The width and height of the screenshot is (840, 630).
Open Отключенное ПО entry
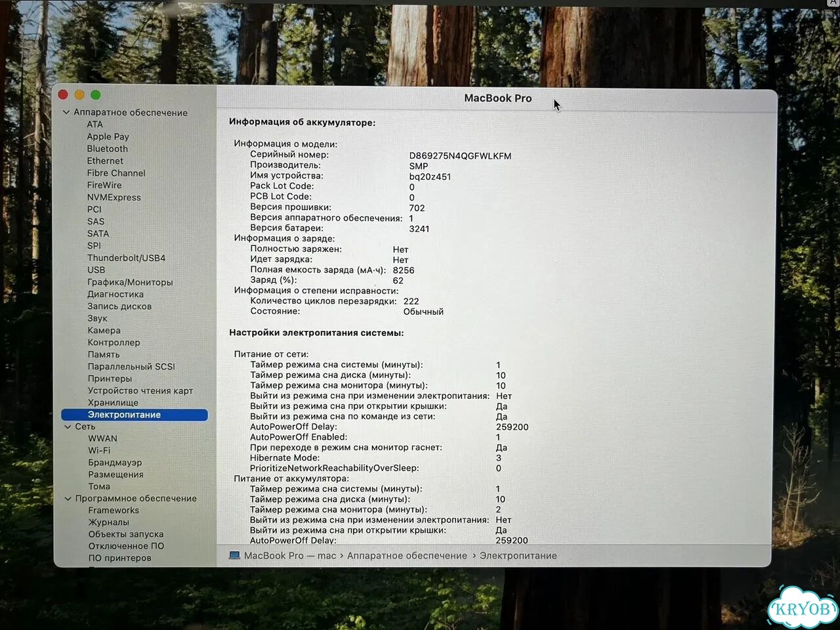(126, 546)
